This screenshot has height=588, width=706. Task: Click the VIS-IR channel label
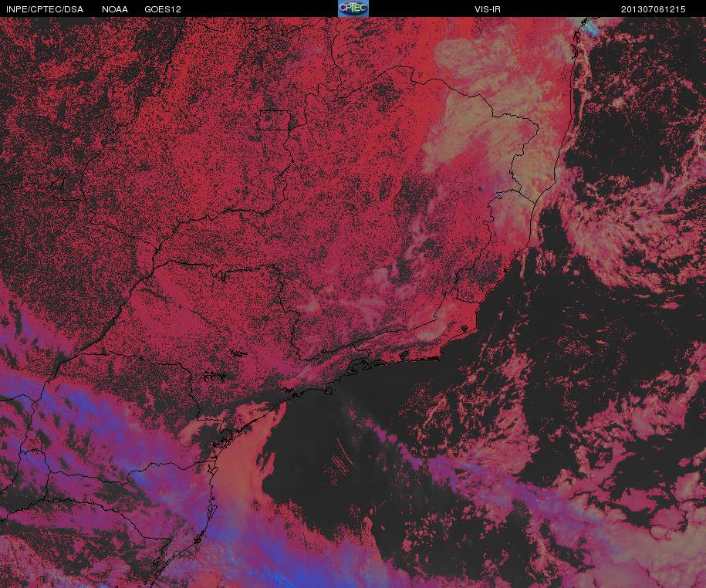488,9
